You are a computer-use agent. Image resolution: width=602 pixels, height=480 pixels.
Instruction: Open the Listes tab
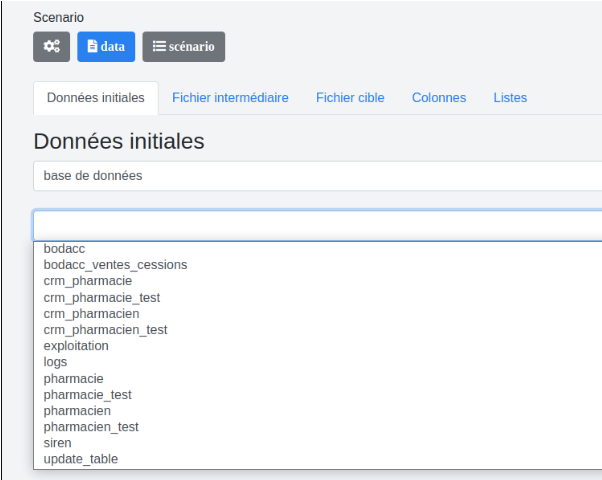point(510,98)
